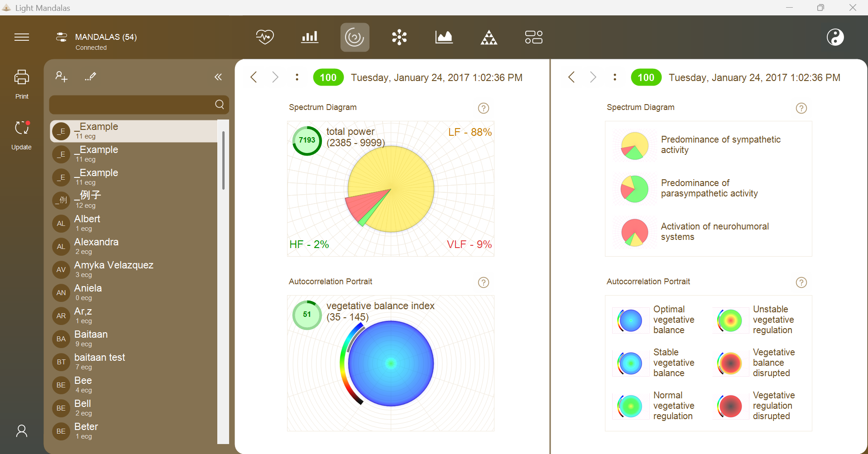Toggle the Mandalas device connection icon
The image size is (868, 454).
click(x=62, y=37)
